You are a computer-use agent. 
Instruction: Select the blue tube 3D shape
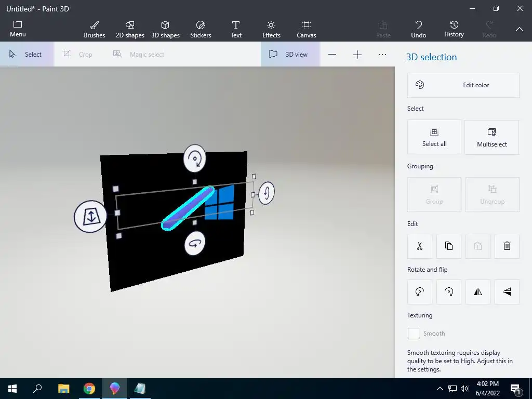[x=188, y=208]
